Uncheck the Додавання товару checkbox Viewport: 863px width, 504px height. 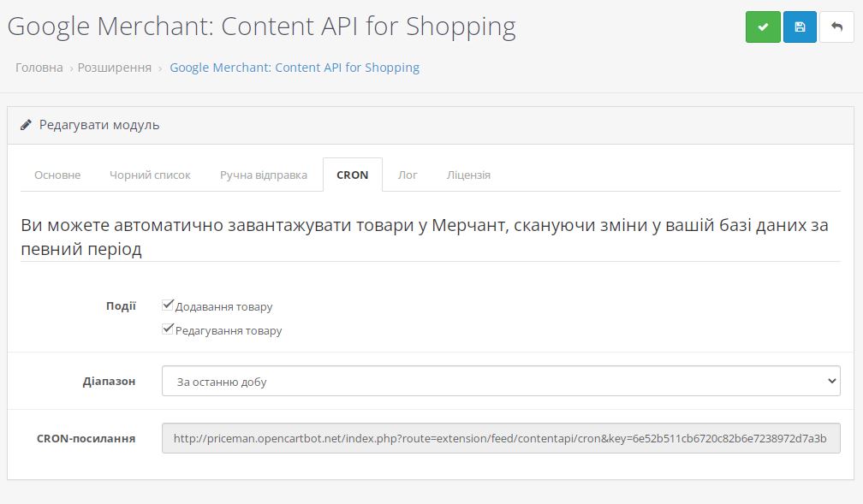tap(168, 304)
